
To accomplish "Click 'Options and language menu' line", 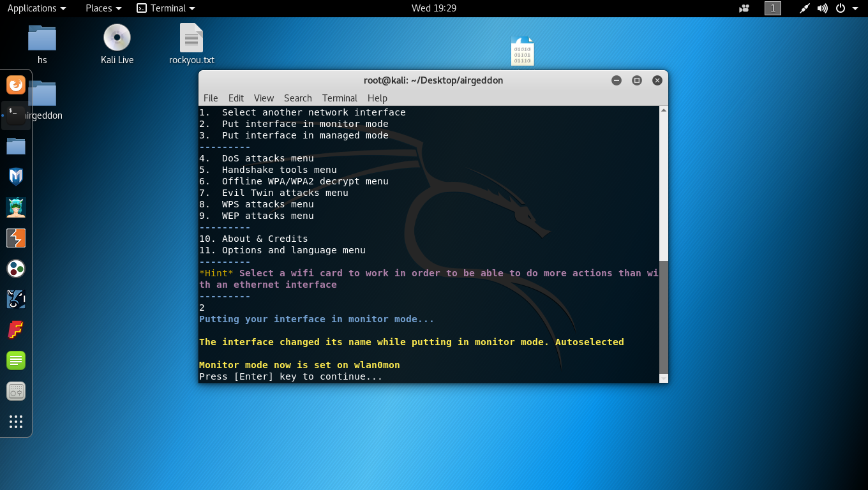I will coord(282,250).
